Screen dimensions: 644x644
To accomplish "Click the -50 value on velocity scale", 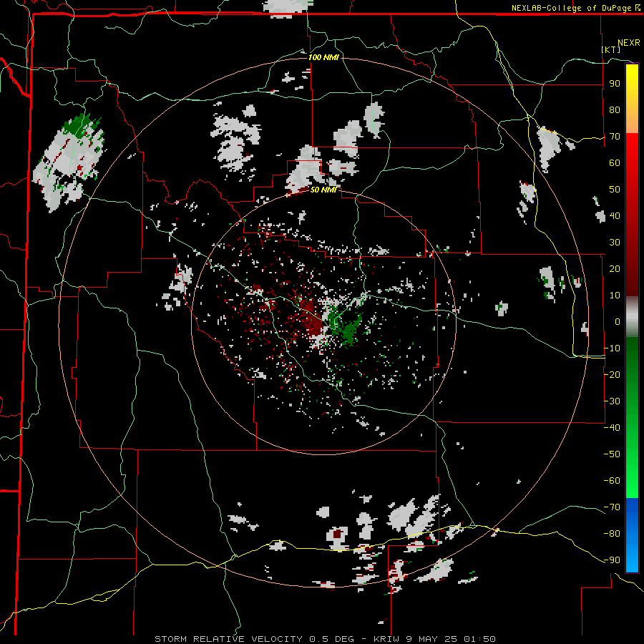I will pyautogui.click(x=612, y=454).
